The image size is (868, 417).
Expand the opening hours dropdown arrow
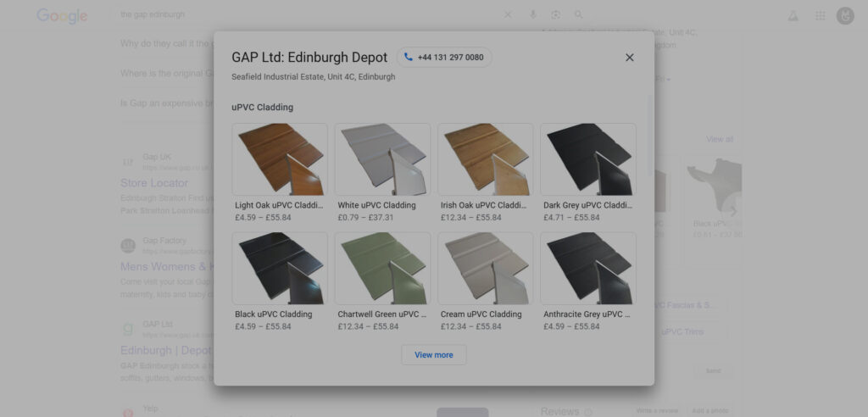click(x=668, y=80)
